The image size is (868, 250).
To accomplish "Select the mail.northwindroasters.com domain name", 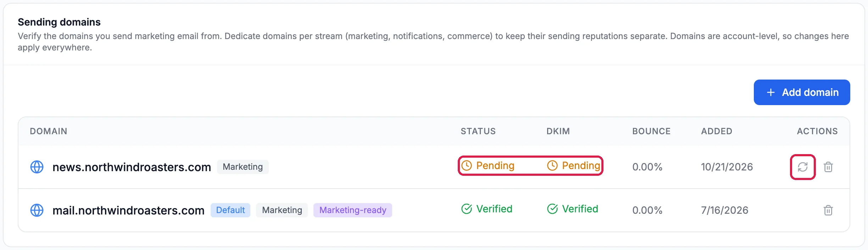I will point(128,210).
